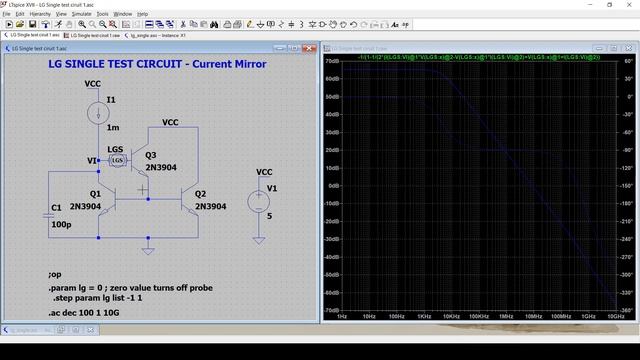Open the Place Component gate icon
This screenshot has height=360, width=640.
[322, 24]
